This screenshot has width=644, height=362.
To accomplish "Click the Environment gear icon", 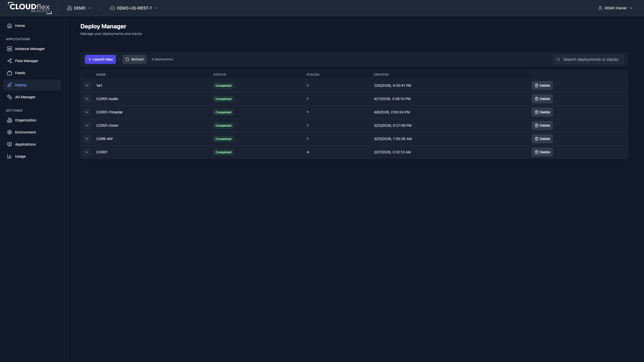I will [10, 132].
